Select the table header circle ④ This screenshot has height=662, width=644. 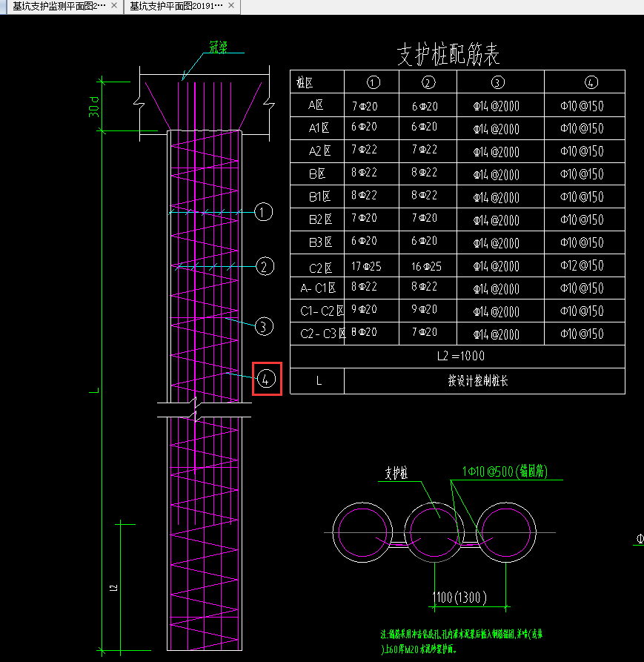click(591, 82)
